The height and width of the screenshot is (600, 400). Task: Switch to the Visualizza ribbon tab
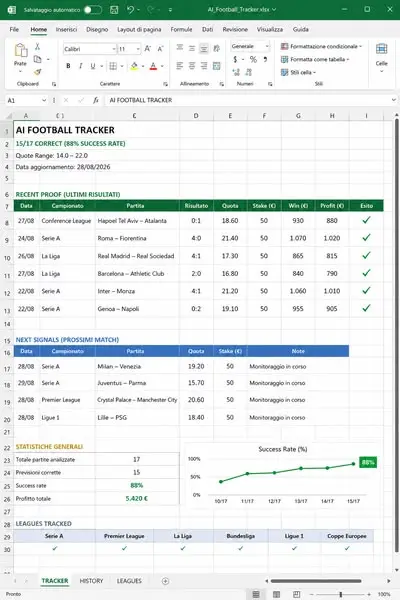(x=270, y=29)
